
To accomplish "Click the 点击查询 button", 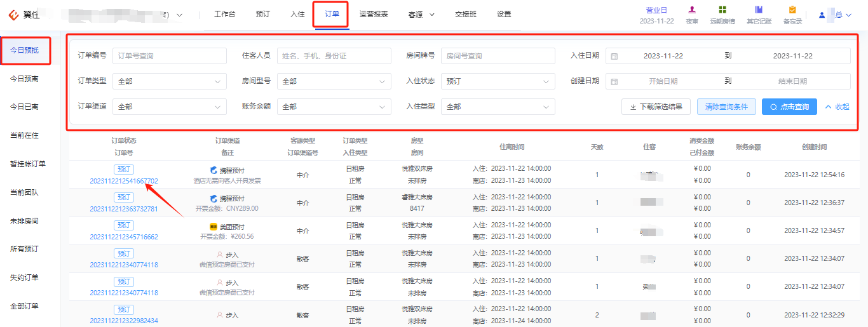I will click(789, 107).
